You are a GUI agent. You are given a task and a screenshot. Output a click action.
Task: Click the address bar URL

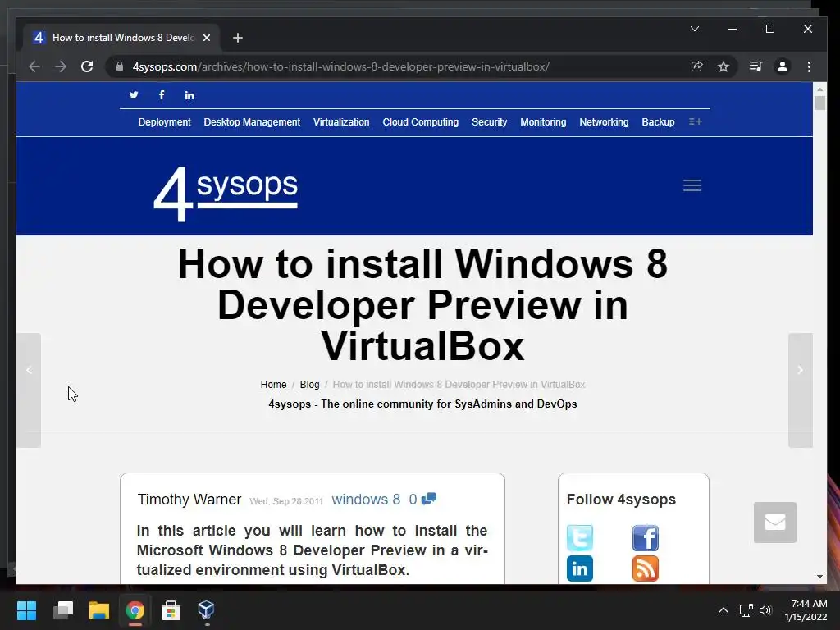tap(340, 67)
